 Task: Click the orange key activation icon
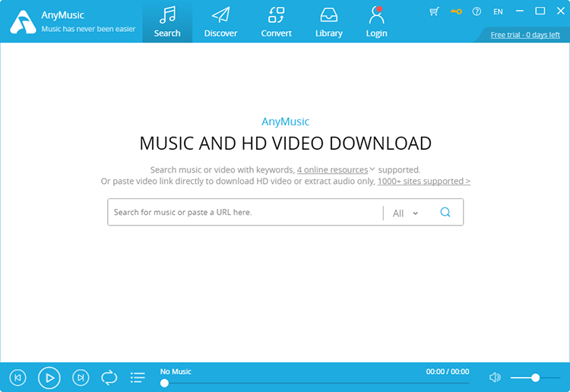point(456,11)
